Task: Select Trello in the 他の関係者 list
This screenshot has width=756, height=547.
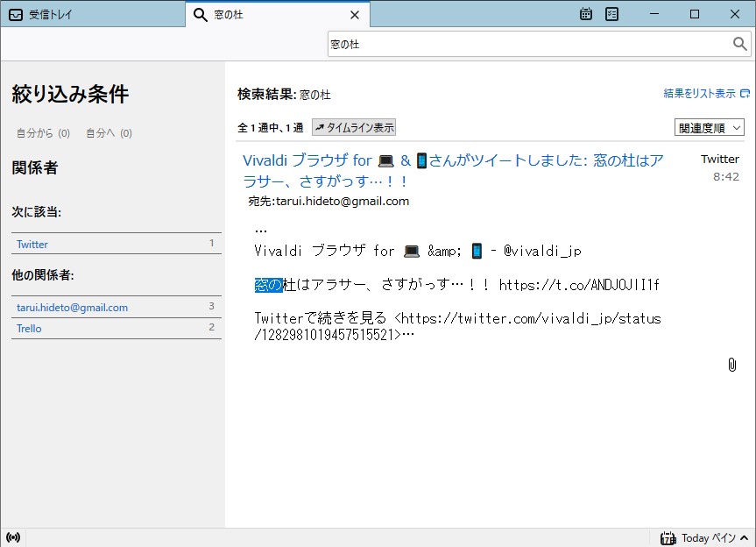Action: (29, 328)
